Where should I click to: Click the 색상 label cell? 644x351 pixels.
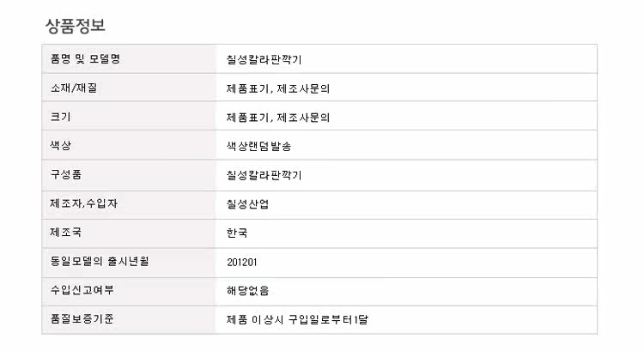point(60,146)
